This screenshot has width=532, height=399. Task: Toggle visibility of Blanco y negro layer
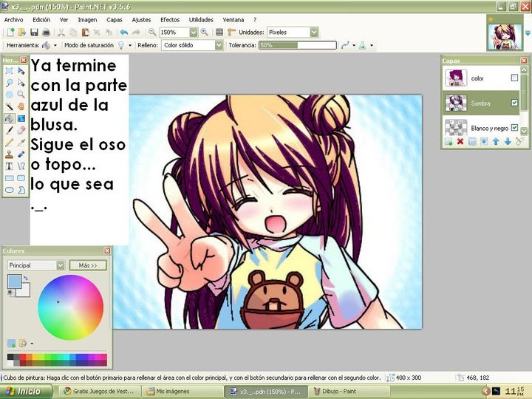point(514,128)
